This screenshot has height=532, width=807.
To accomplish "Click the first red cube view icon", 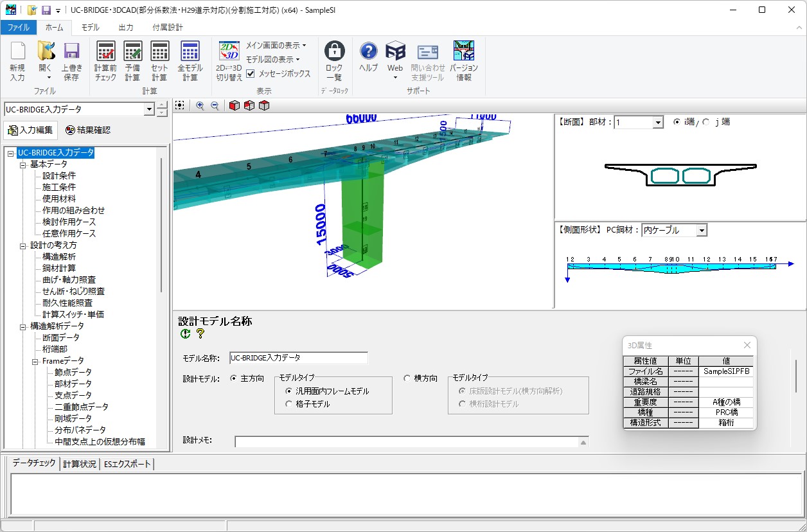I will point(235,106).
